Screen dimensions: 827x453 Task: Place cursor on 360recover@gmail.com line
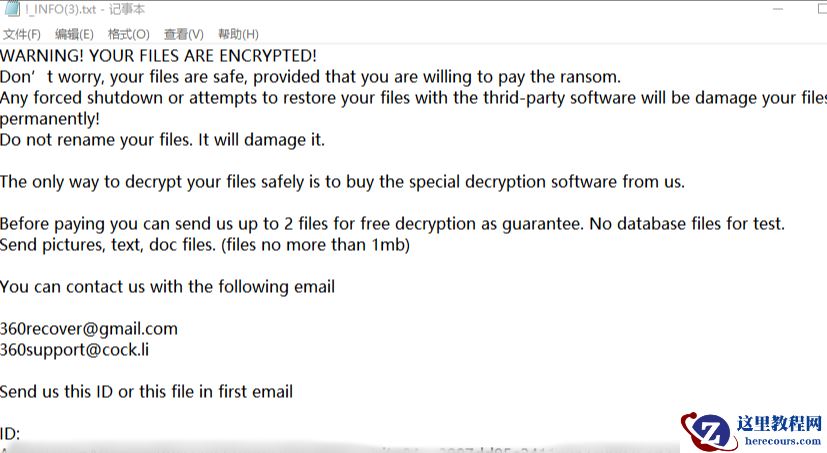(x=89, y=328)
